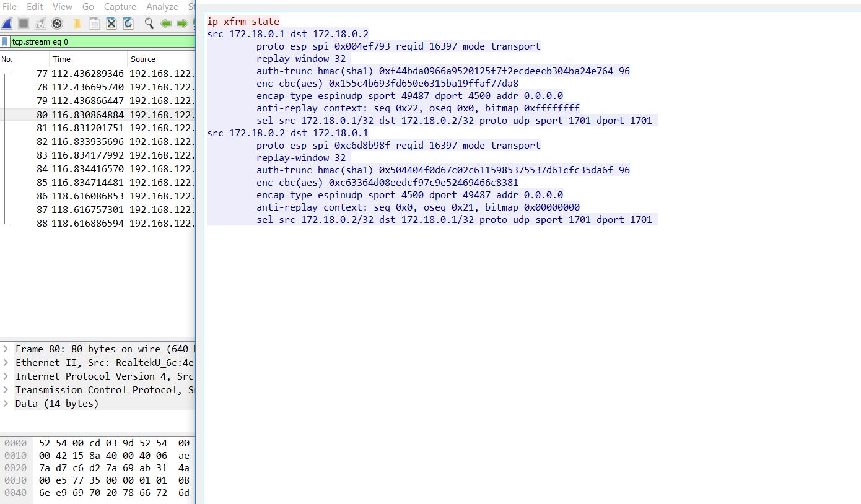Image resolution: width=861 pixels, height=504 pixels.
Task: Click anti-replay line with bitmap 0x00000000
Action: [418, 207]
